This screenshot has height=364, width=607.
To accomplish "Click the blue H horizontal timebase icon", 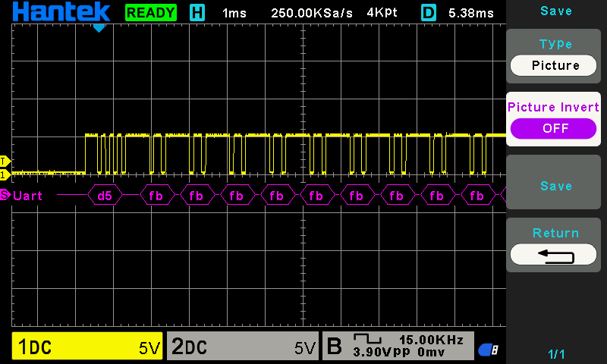I will (197, 13).
